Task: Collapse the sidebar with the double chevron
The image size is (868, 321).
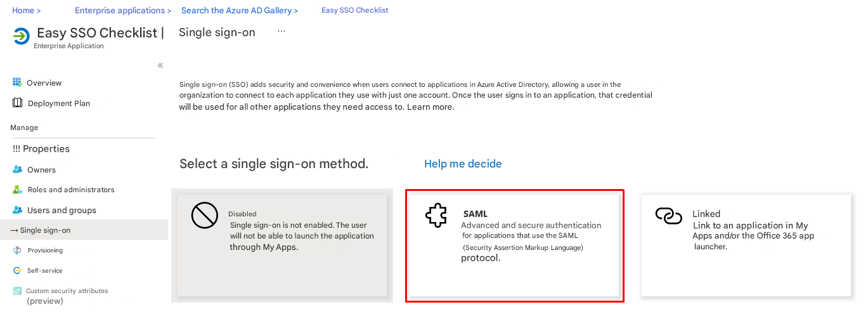Action: 160,65
